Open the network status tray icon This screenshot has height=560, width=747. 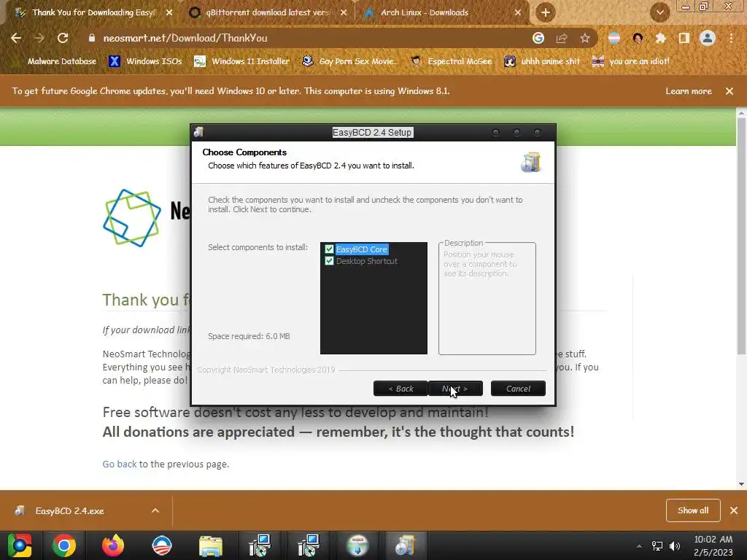coord(657,546)
